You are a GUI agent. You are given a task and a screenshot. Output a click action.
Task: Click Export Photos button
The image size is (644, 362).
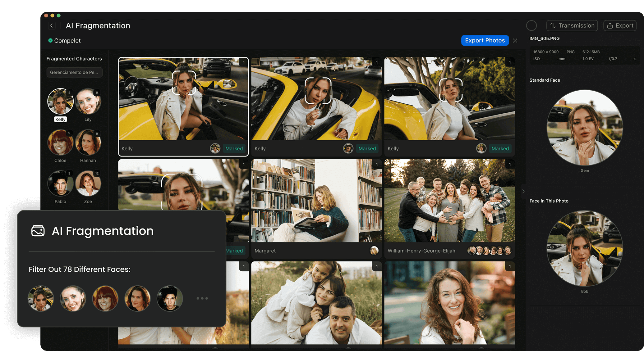pos(485,40)
